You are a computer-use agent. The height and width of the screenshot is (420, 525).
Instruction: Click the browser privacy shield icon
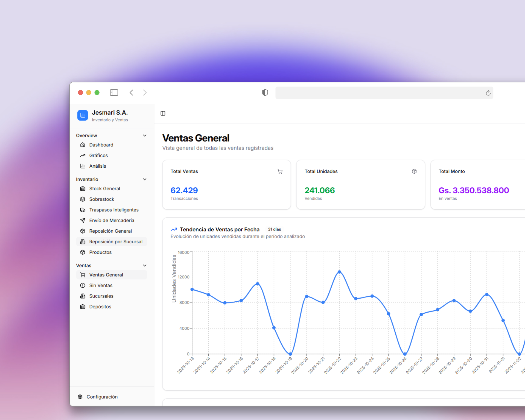click(x=265, y=93)
